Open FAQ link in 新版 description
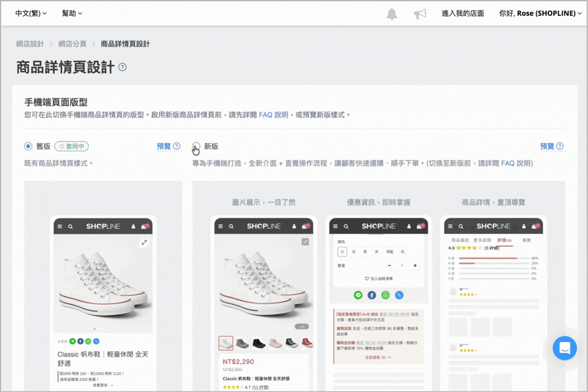 coord(508,163)
